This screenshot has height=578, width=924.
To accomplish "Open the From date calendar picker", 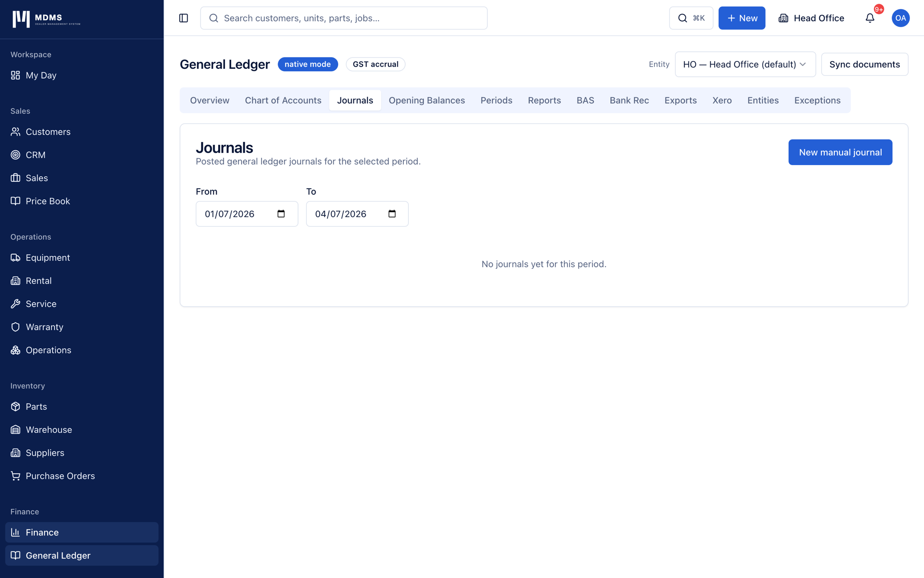I will coord(281,214).
